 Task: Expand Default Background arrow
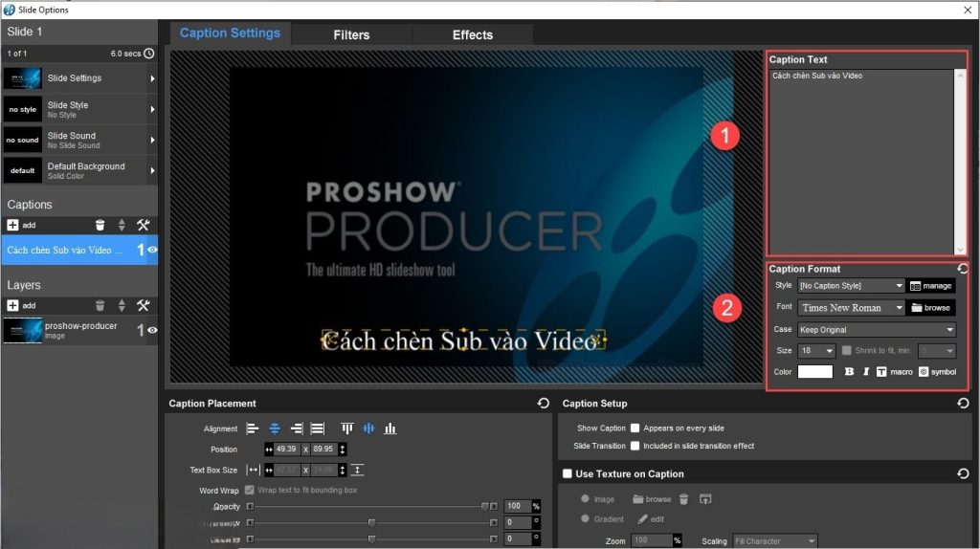(x=152, y=170)
